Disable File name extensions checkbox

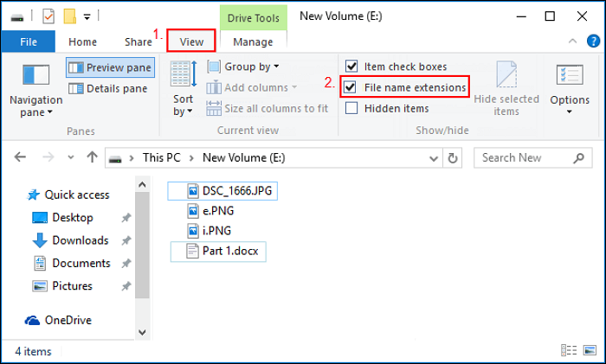click(x=351, y=87)
